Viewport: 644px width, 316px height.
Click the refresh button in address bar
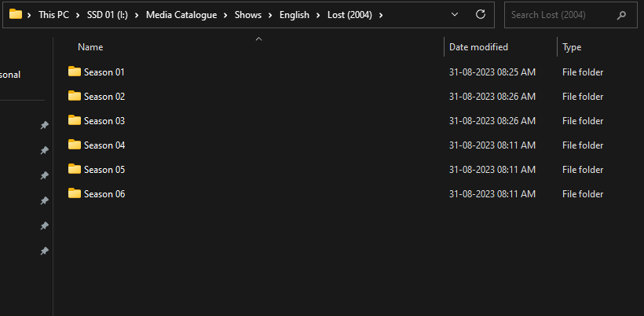click(x=481, y=15)
